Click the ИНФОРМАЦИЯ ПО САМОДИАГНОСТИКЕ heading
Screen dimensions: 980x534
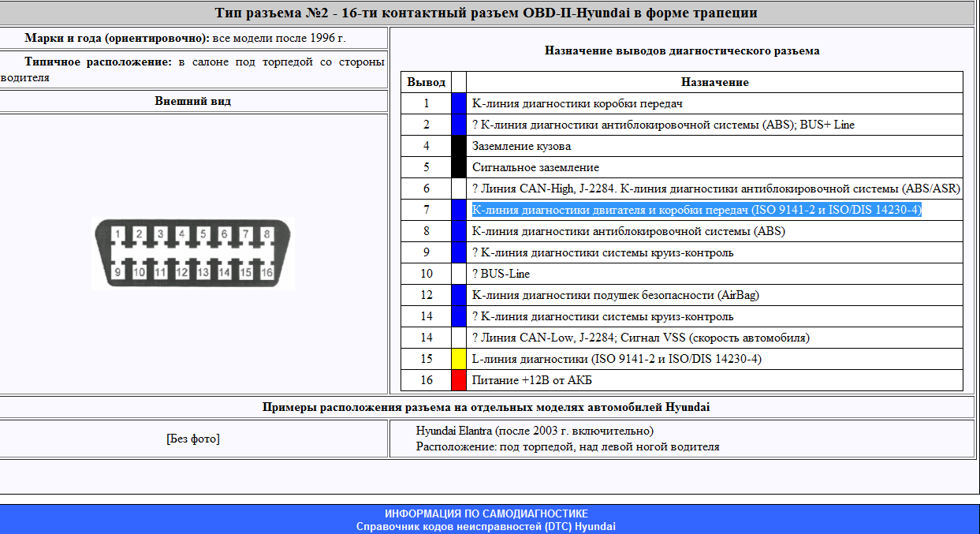coord(486,513)
